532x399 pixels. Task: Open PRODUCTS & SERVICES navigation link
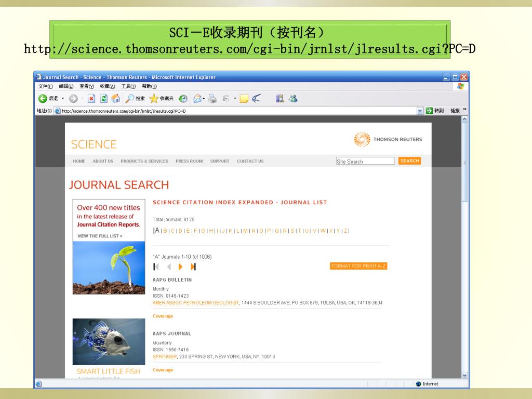pos(144,161)
